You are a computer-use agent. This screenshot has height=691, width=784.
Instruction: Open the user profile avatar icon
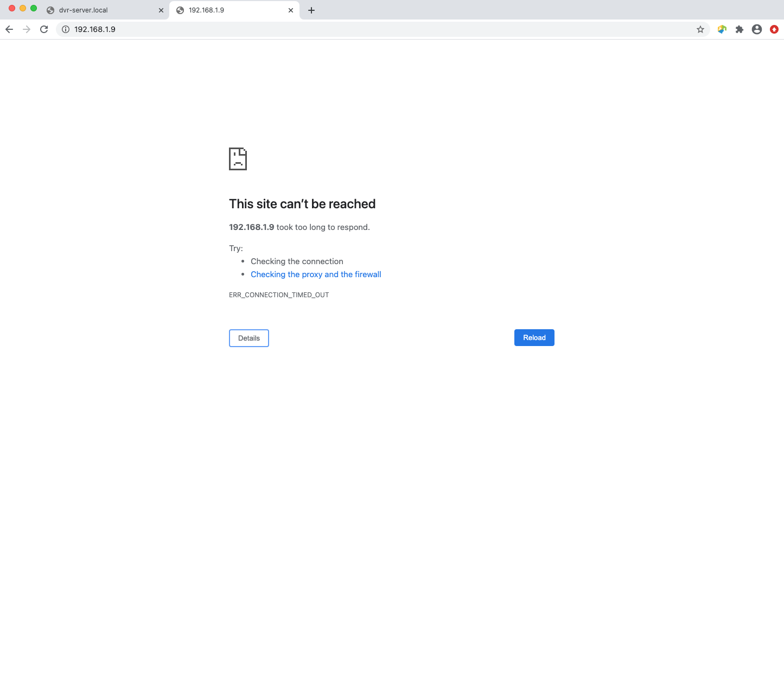tap(757, 29)
